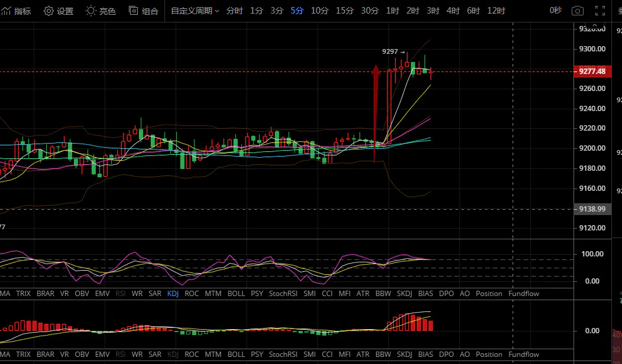Select the 10分 timeframe
The height and width of the screenshot is (364, 622).
[320, 11]
